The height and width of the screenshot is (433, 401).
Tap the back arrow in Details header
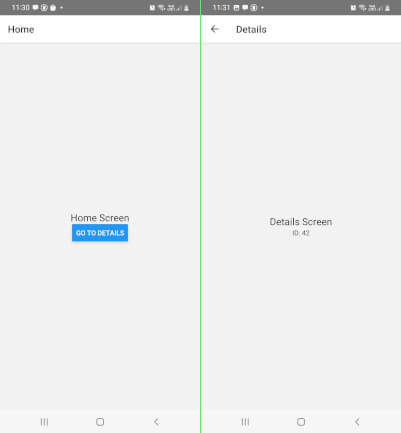(215, 29)
